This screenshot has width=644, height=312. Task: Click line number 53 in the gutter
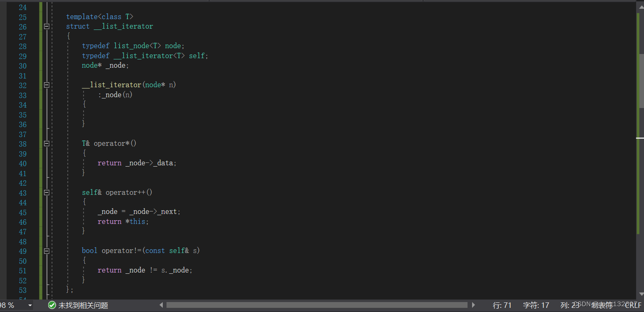point(22,290)
